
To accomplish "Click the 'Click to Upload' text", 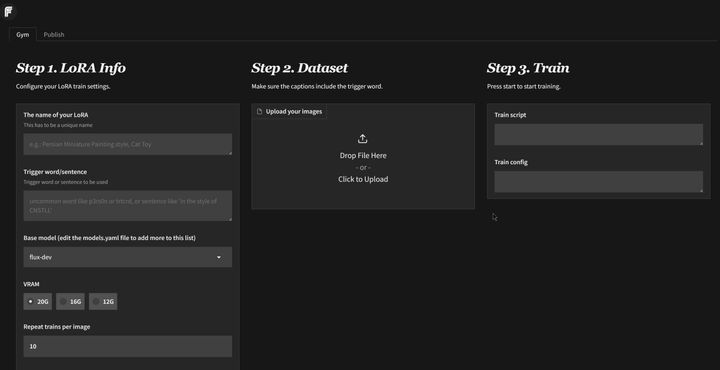I will (363, 179).
